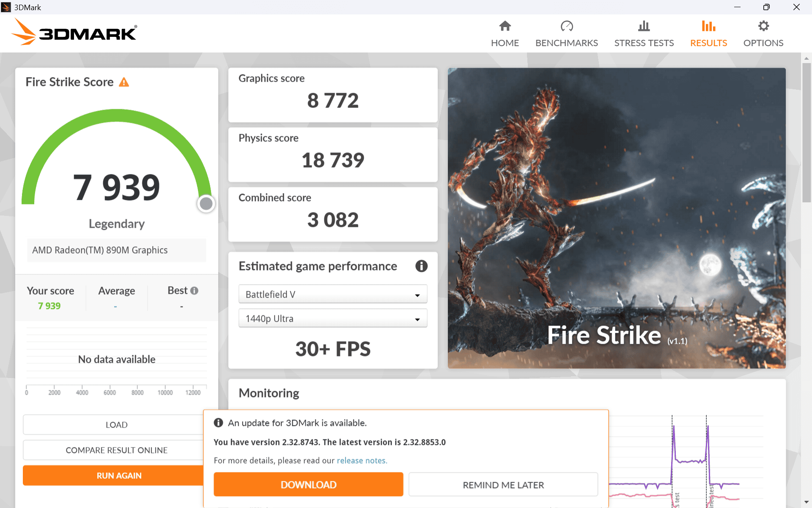Open Options via the gear icon

[x=763, y=33]
